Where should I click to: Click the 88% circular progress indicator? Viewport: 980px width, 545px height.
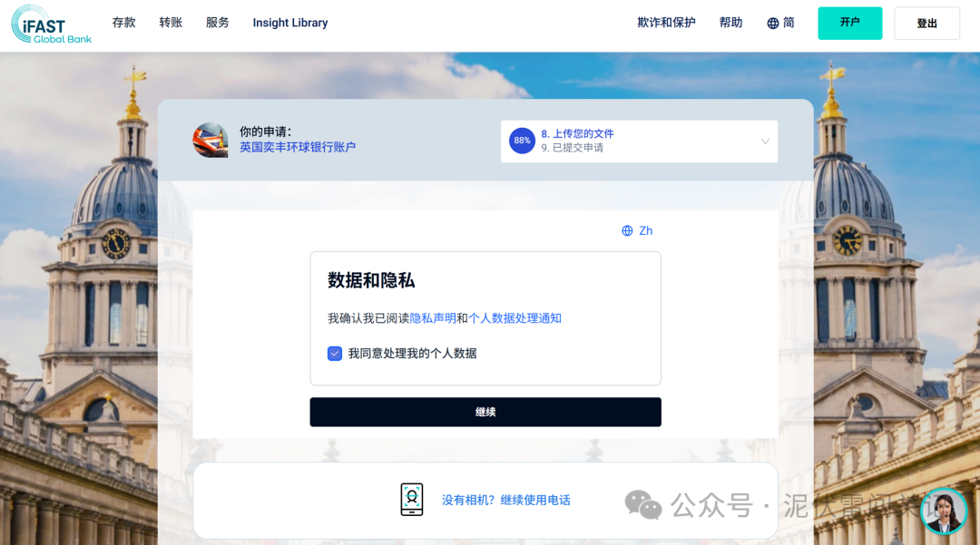coord(522,141)
